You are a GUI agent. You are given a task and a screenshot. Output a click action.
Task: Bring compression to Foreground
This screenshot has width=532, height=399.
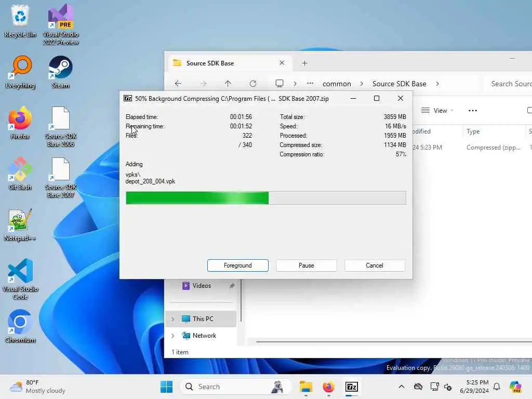pos(238,265)
